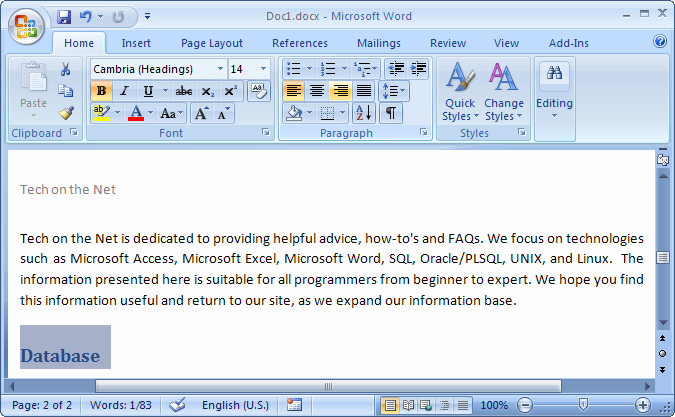Apply strikethrough formatting
Viewport: 675px width, 417px height.
183,91
